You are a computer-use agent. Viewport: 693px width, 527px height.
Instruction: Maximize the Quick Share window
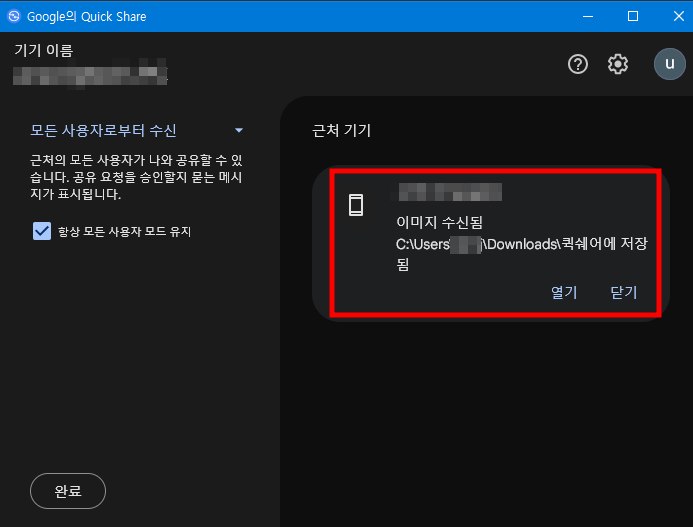(x=633, y=16)
